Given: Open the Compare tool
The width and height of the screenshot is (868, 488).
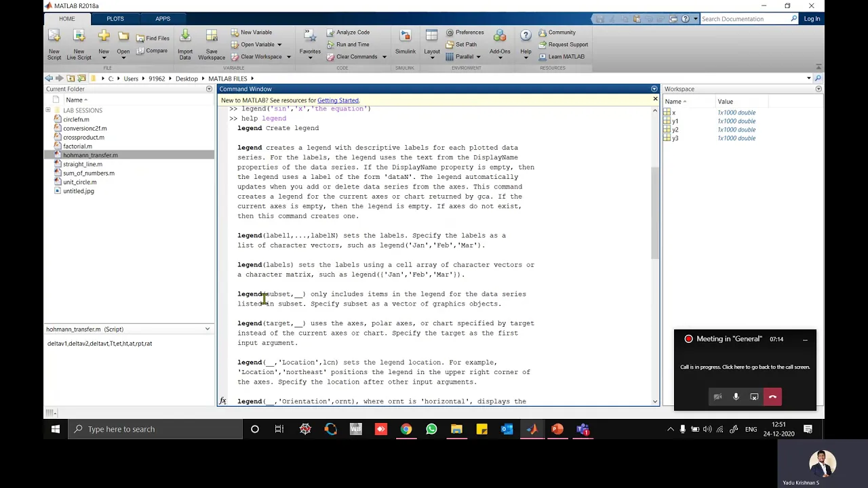Looking at the screenshot, I should pos(152,51).
